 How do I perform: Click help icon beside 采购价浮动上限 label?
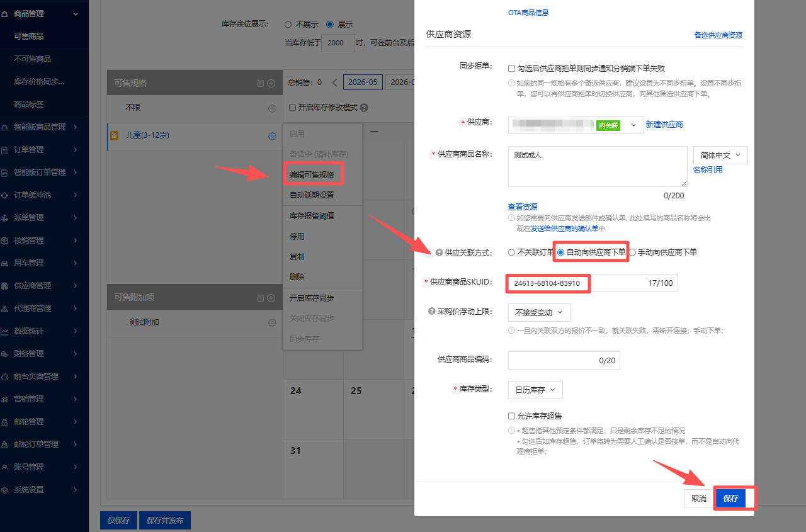[x=431, y=312]
